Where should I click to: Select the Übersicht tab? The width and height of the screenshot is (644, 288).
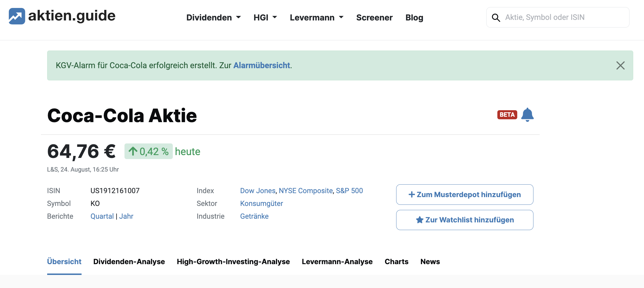click(64, 262)
